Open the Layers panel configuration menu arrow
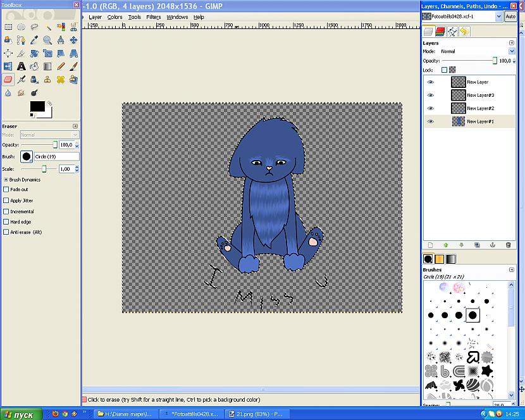Viewport: 525px width, 420px height. [x=511, y=43]
